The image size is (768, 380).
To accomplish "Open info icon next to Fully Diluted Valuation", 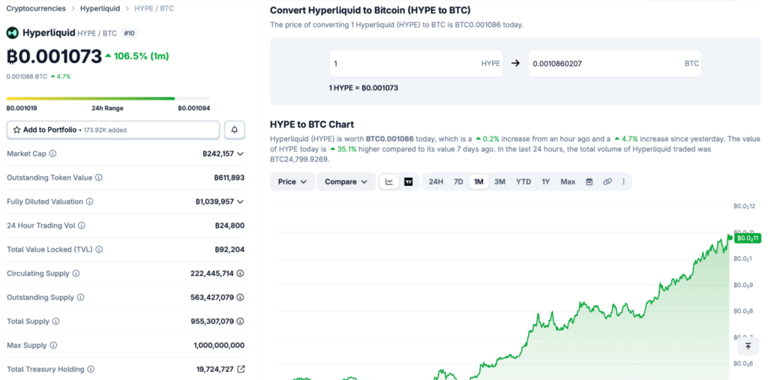I will point(90,201).
